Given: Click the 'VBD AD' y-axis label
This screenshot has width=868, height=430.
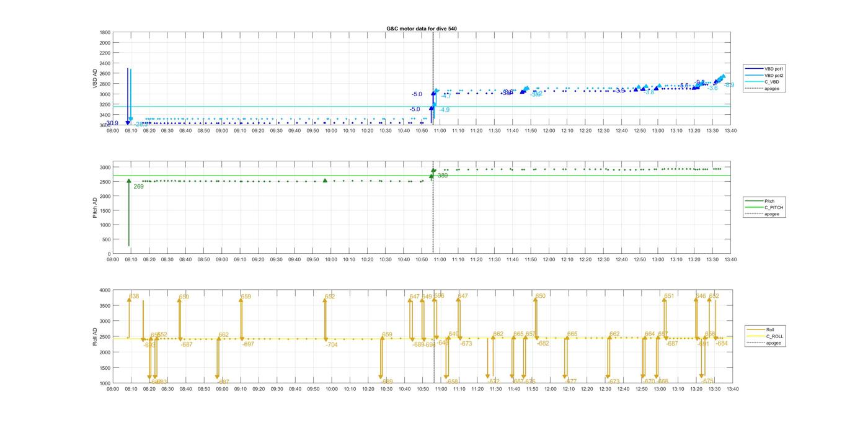Looking at the screenshot, I should [x=95, y=79].
